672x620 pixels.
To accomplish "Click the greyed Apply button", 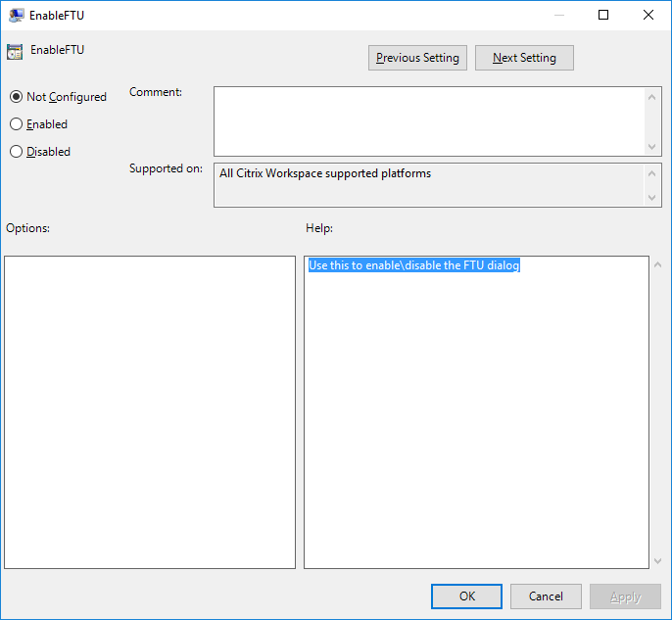I will point(625,596).
